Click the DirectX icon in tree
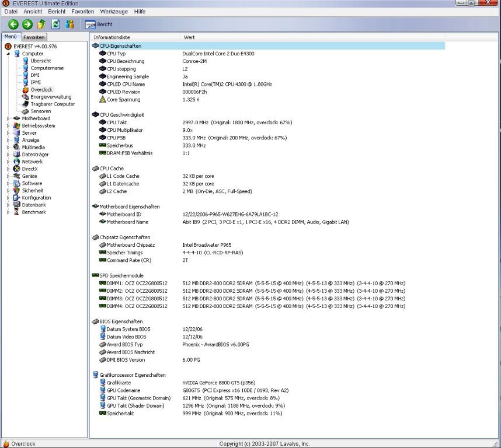Image resolution: width=501 pixels, height=448 pixels. click(x=16, y=169)
